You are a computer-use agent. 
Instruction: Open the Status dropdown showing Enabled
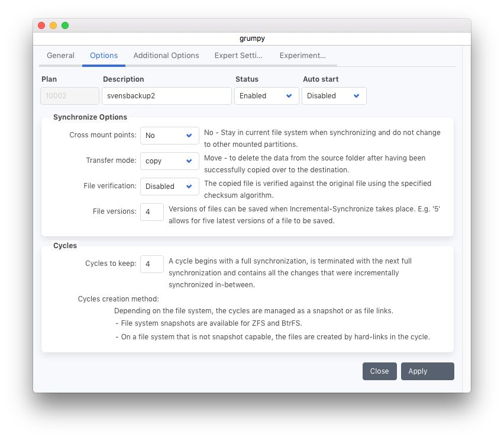tap(266, 96)
